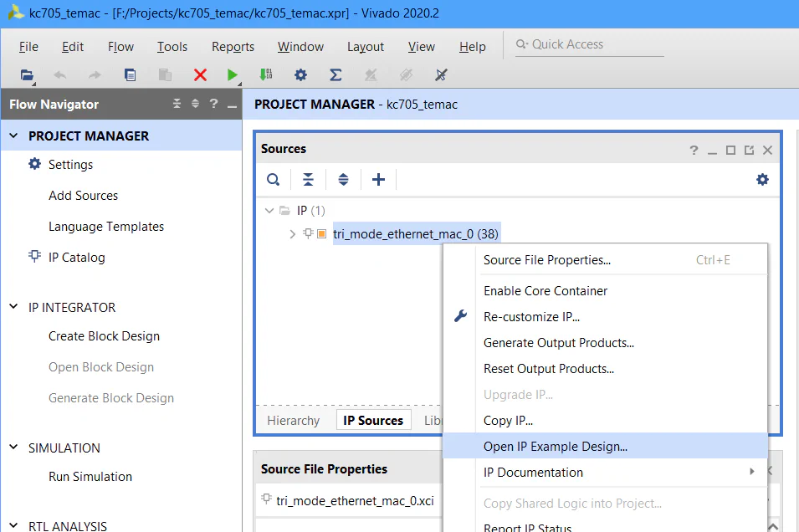The image size is (799, 532).
Task: Choose Re-customize IP from context menu
Action: (531, 317)
